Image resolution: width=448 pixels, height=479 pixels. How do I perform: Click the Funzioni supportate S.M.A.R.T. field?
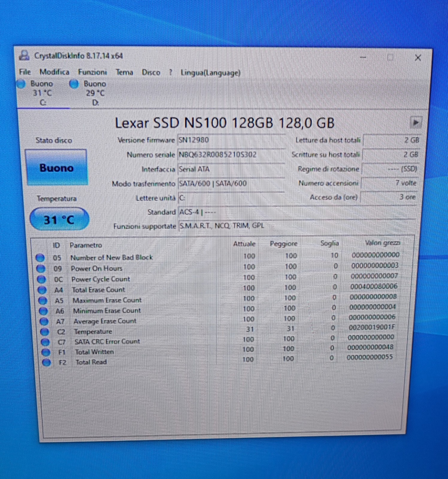(x=297, y=226)
